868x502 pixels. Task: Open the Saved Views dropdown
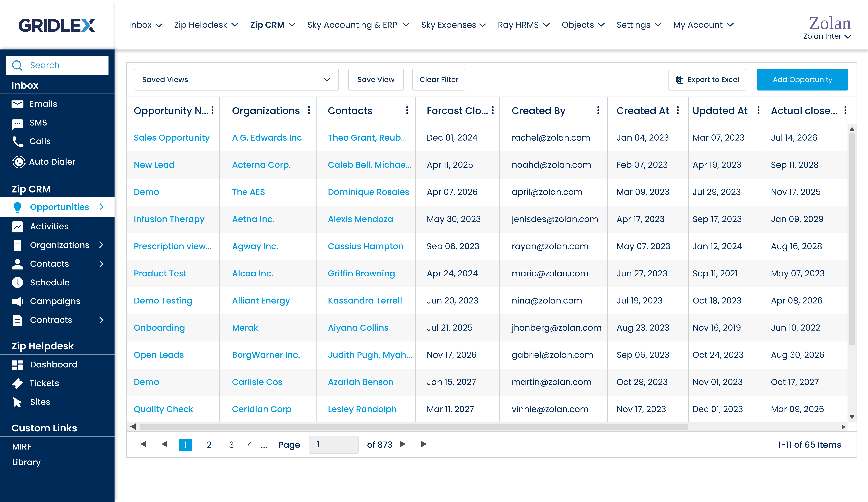coord(236,80)
